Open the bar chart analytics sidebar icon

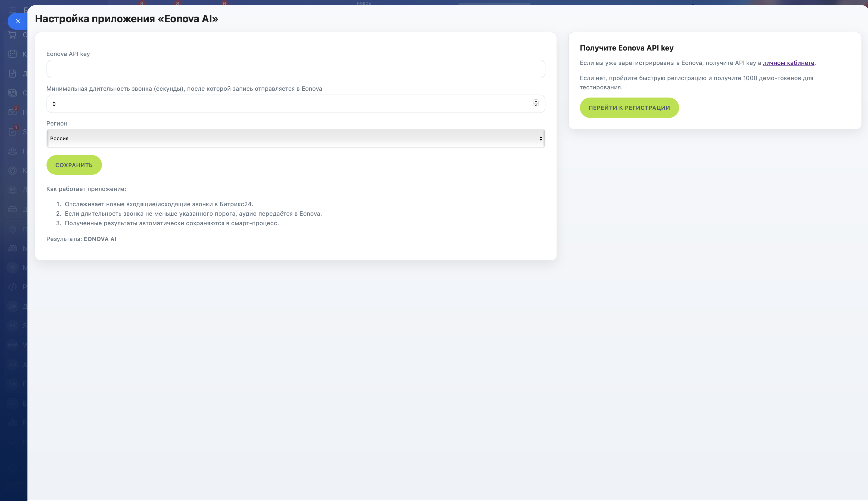[x=13, y=422]
